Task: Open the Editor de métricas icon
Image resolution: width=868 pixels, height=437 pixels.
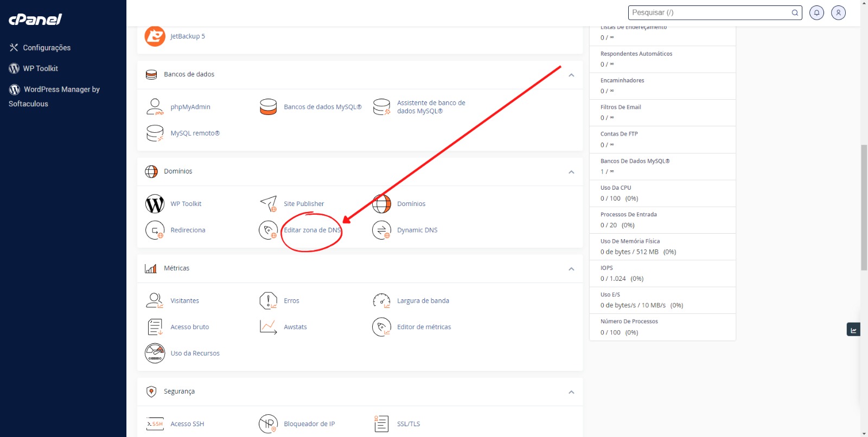Action: pyautogui.click(x=381, y=327)
